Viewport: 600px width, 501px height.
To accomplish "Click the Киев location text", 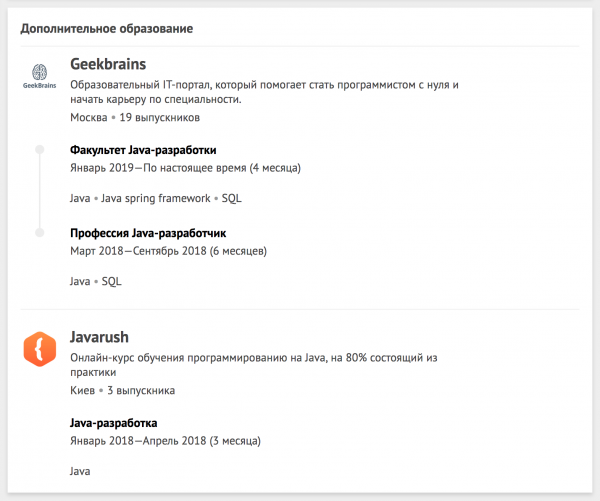I will click(x=83, y=390).
